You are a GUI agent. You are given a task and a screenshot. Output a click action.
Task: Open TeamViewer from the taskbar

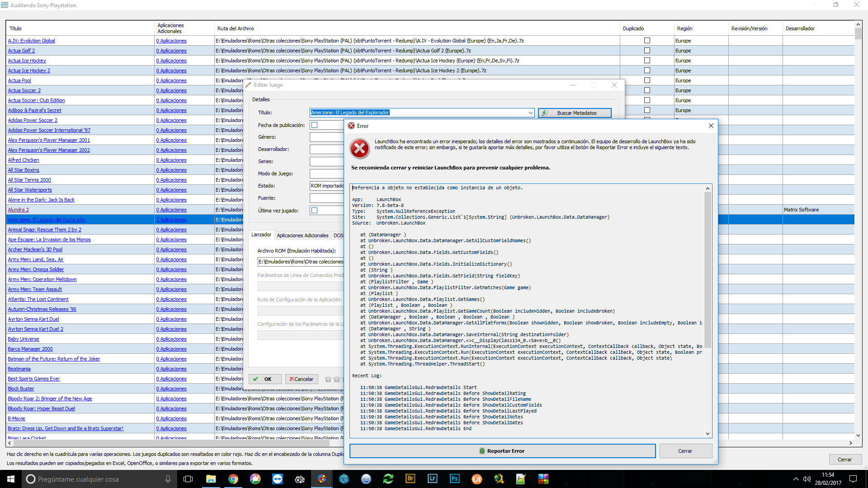278,479
